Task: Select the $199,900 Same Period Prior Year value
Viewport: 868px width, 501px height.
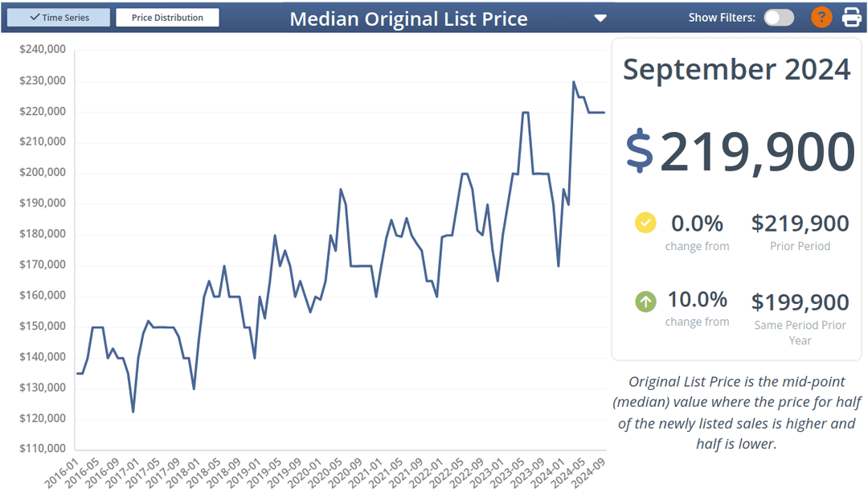Action: click(x=800, y=302)
